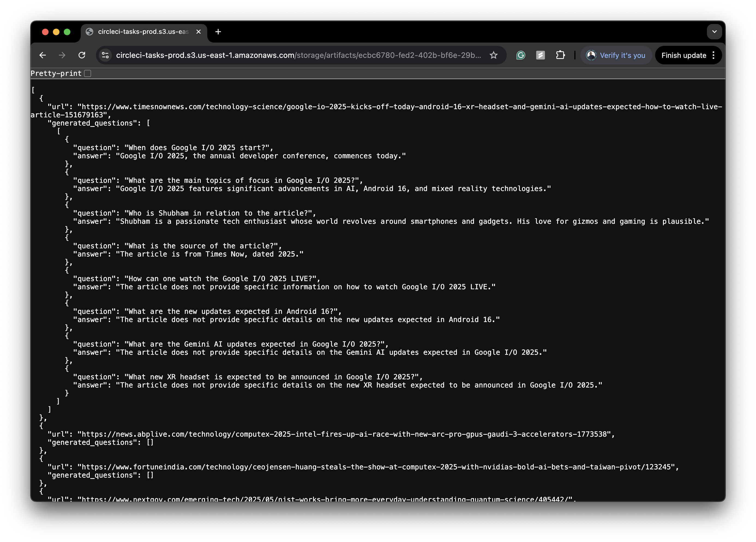Click the Chrome three-dot menu icon
This screenshot has height=542, width=756.
pos(713,55)
